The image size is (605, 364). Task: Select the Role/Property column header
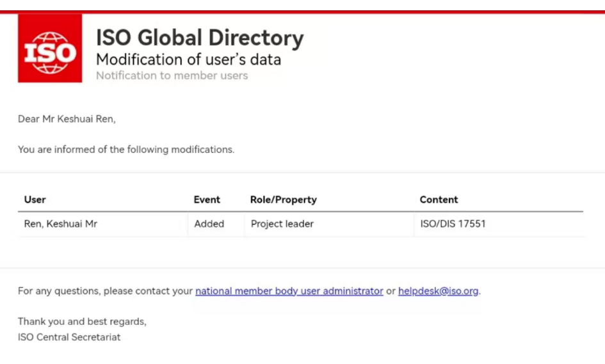(283, 200)
